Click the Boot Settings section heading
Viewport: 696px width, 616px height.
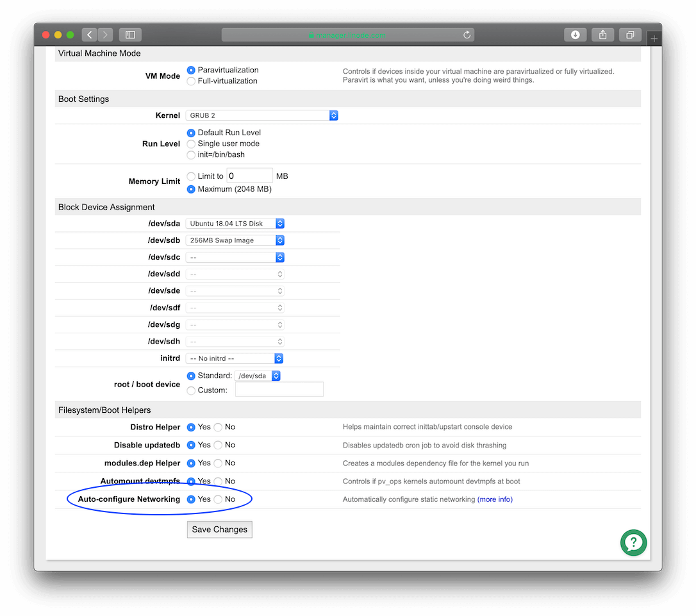(x=83, y=99)
